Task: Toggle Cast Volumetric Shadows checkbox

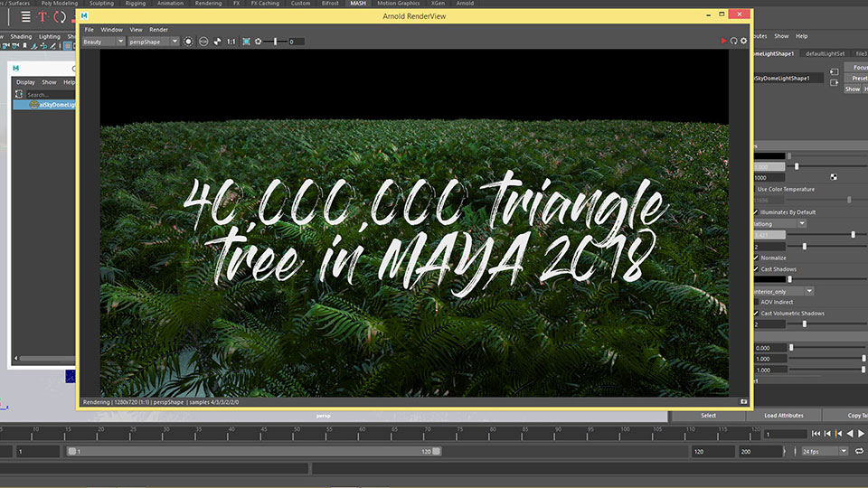Action: [x=756, y=314]
